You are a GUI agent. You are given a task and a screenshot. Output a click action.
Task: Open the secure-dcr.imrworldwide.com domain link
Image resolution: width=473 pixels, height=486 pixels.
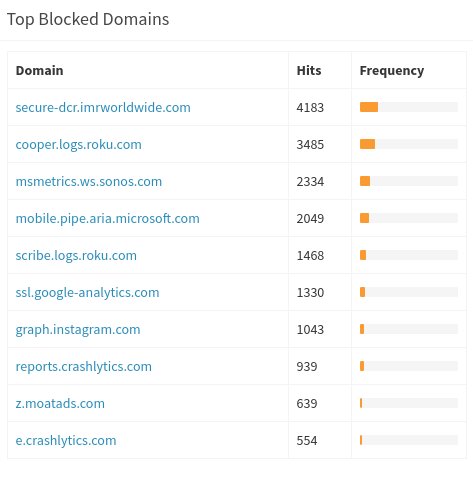click(x=103, y=107)
